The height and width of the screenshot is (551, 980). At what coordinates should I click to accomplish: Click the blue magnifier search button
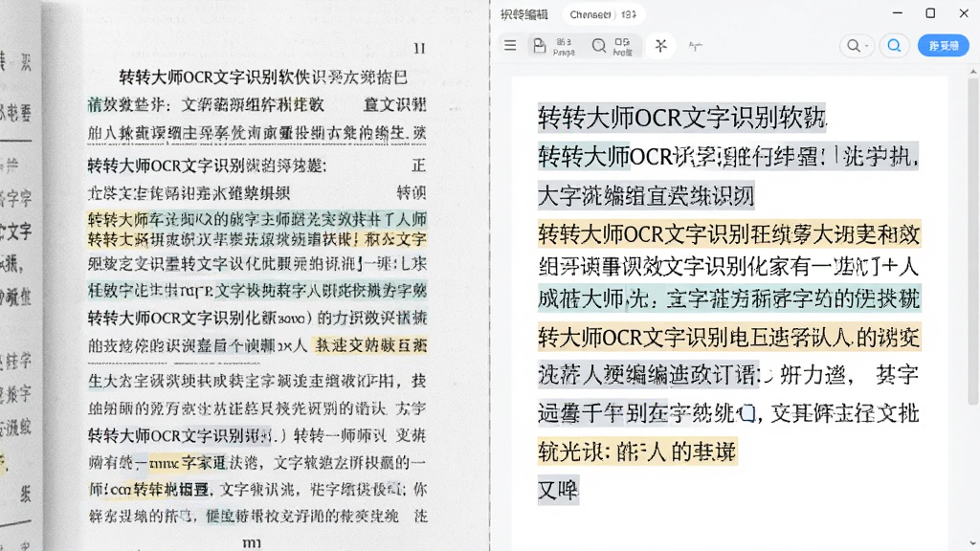(895, 46)
